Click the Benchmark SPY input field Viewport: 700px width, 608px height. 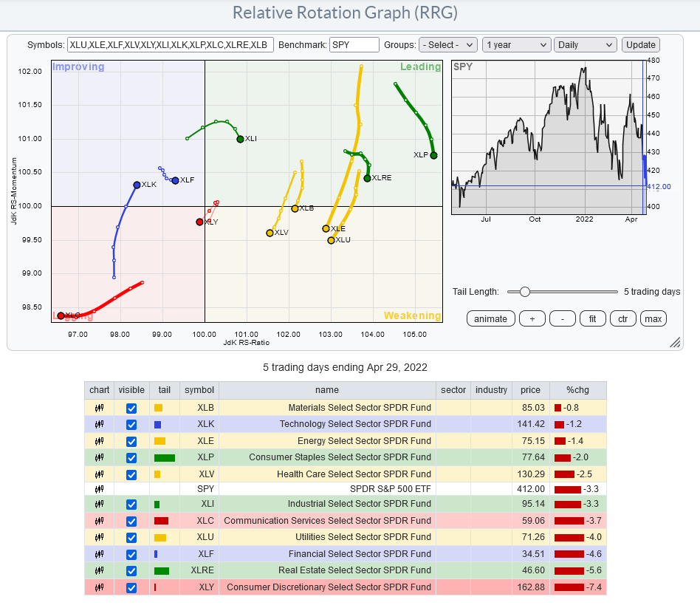(354, 45)
